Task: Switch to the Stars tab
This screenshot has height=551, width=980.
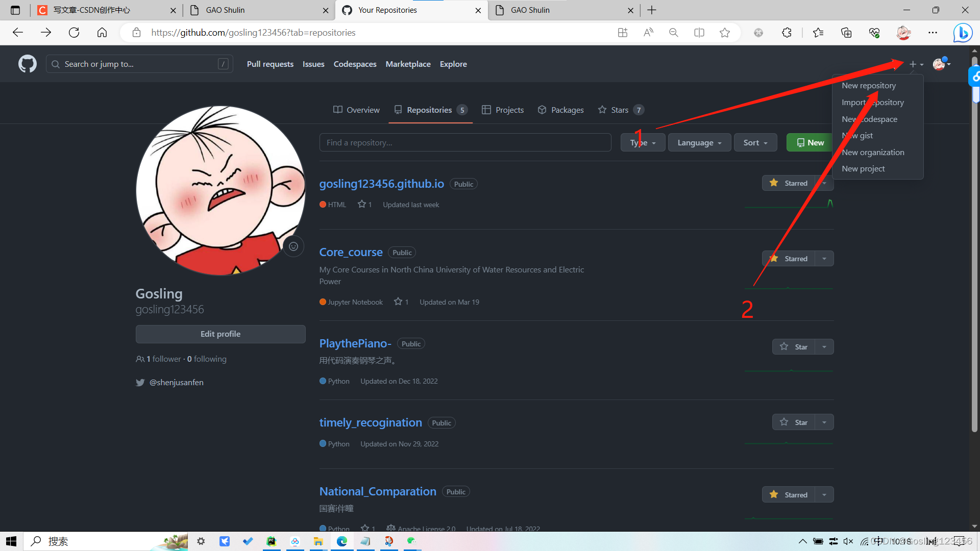Action: [x=621, y=110]
